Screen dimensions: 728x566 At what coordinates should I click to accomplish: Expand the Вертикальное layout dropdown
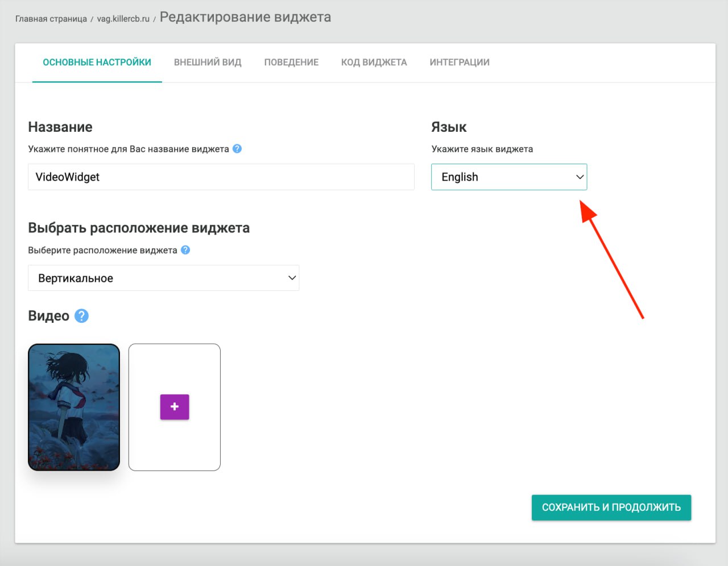[x=163, y=278]
